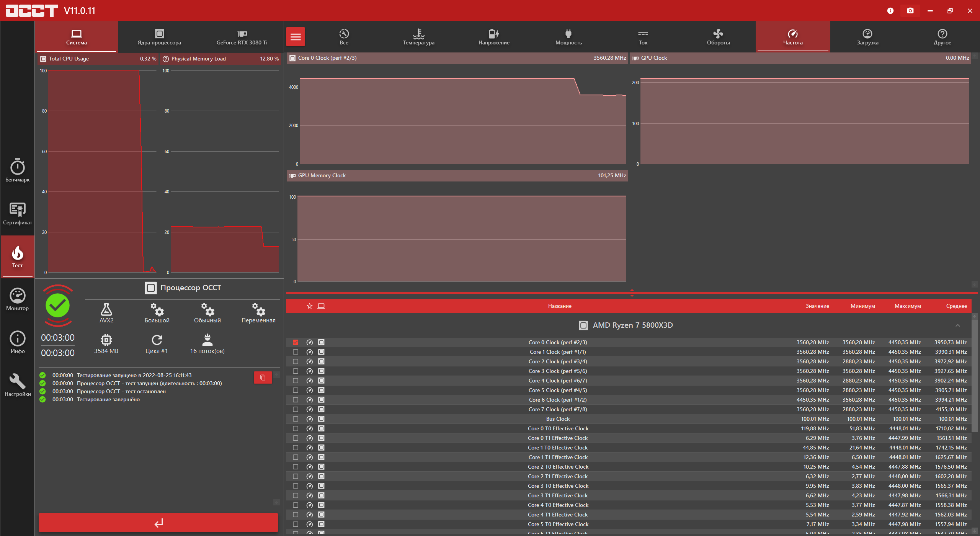Click the red return button at bottom
This screenshot has height=536, width=980.
pyautogui.click(x=158, y=523)
